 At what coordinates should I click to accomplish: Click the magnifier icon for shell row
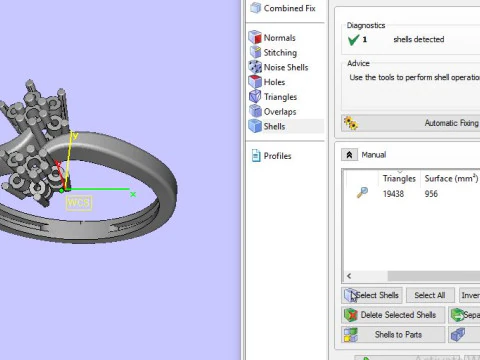click(x=362, y=193)
